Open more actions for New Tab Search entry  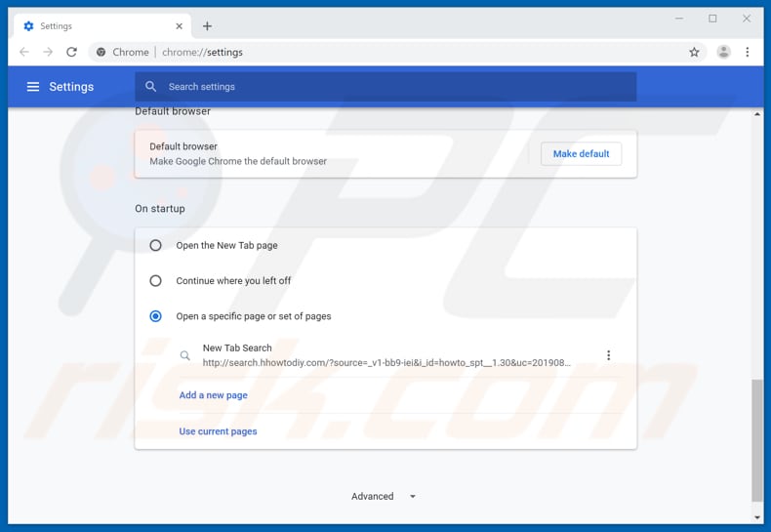[x=608, y=355]
